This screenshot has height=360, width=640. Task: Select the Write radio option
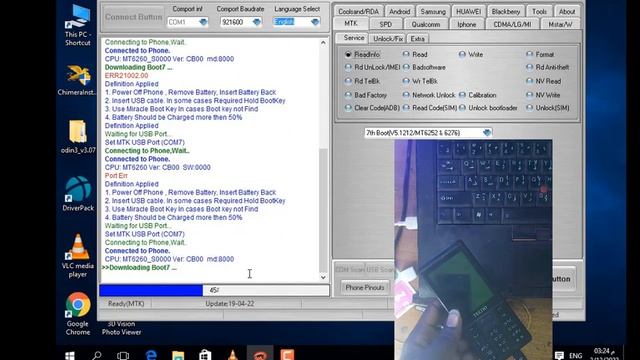(471, 54)
